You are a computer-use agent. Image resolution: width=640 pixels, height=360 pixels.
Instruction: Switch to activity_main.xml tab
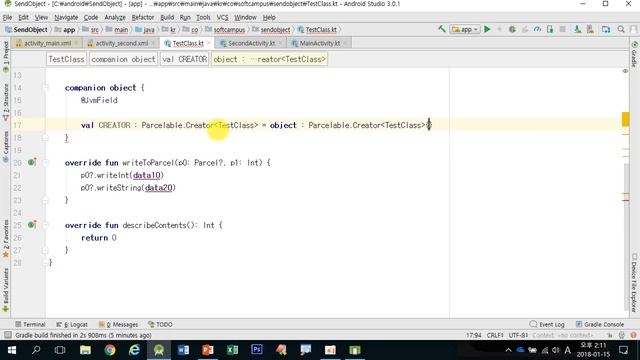[47, 43]
